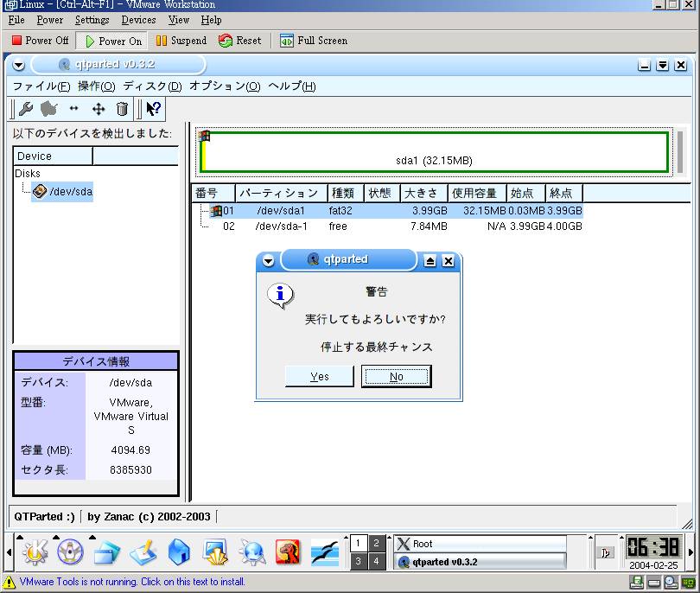Expand the K menu panel arrow

(x=20, y=537)
